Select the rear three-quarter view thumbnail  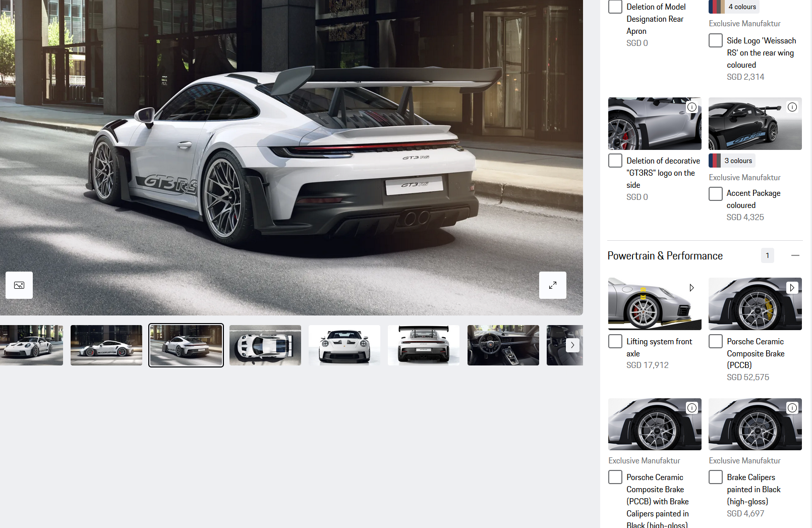point(186,345)
